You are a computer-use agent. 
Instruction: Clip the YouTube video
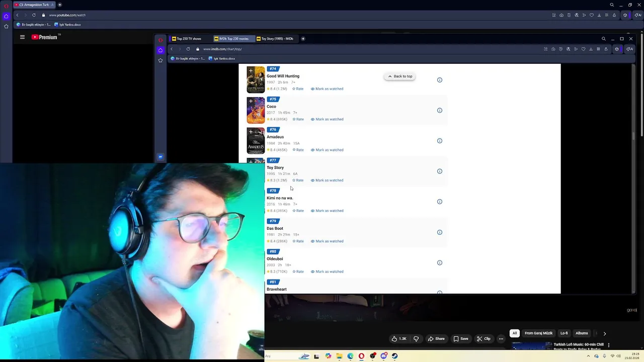[484, 339]
